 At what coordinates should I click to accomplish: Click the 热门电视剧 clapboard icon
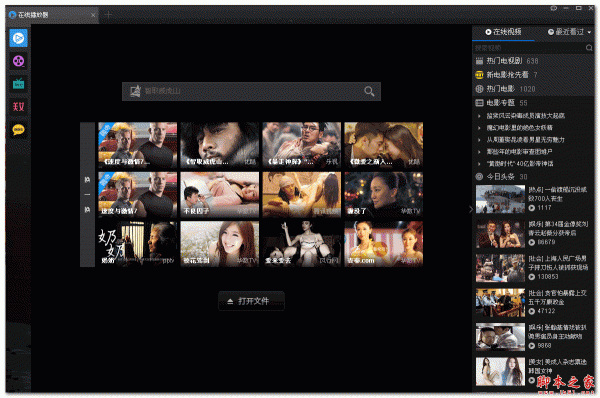point(479,61)
